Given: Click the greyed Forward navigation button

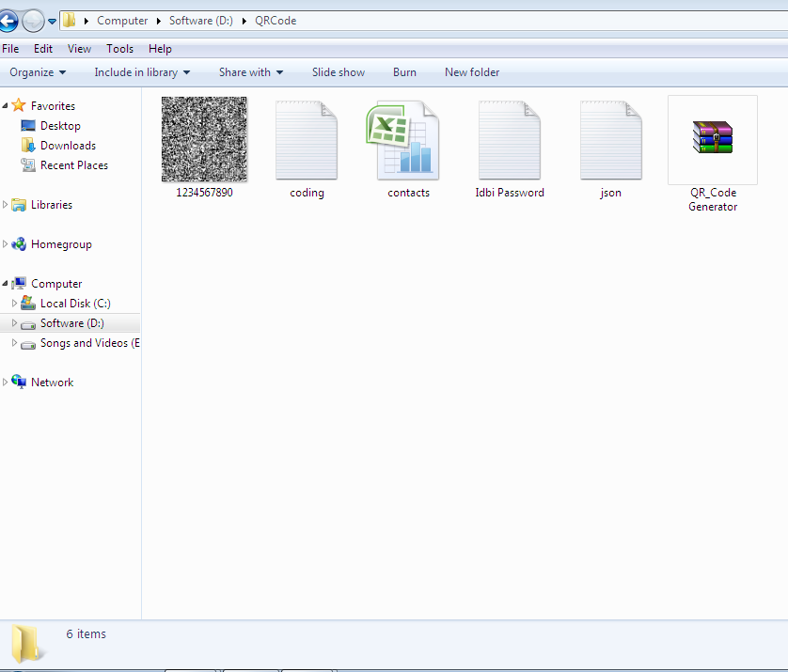Looking at the screenshot, I should (33, 21).
